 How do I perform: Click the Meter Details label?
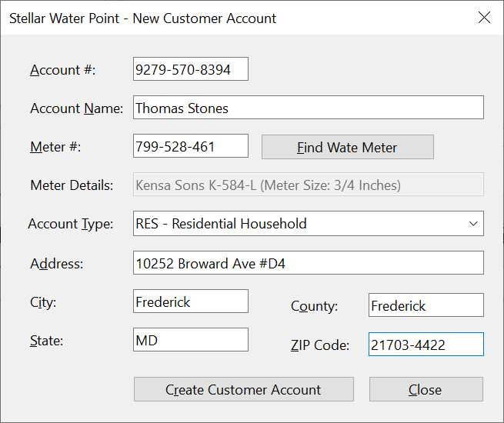72,185
